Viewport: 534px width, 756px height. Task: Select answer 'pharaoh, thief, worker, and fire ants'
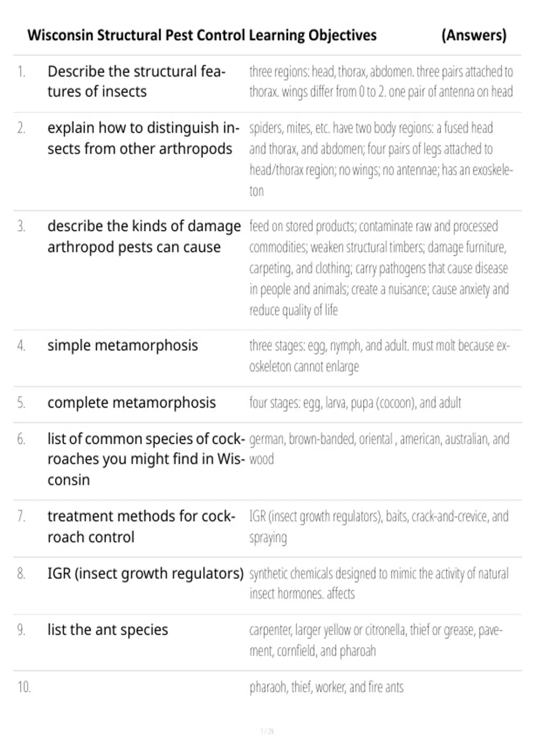326,687
